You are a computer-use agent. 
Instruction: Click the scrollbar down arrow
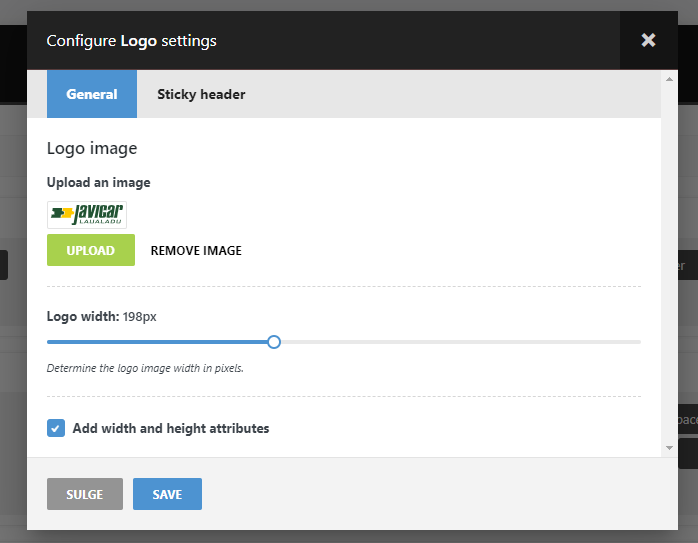tap(669, 448)
